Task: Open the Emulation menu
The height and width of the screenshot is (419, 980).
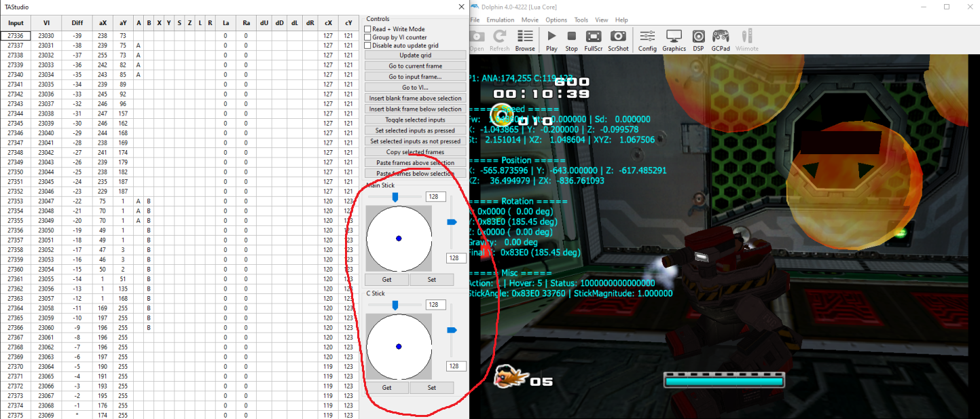Action: click(x=500, y=20)
